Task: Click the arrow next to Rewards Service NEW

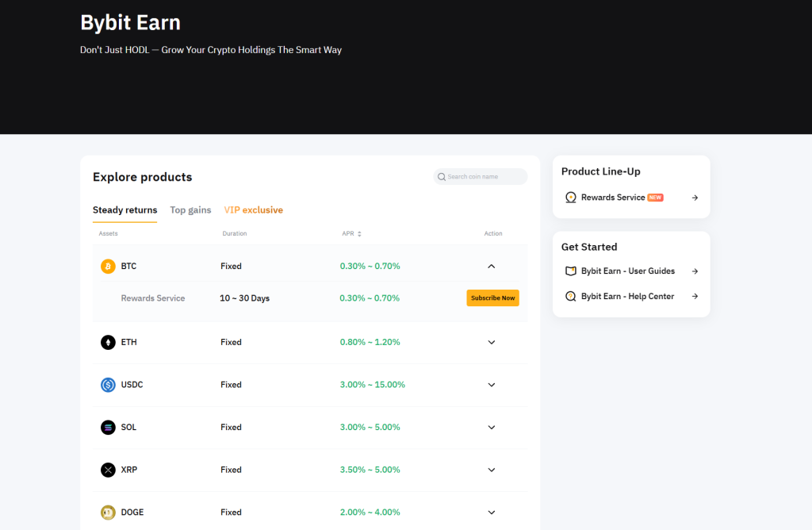Action: (695, 198)
